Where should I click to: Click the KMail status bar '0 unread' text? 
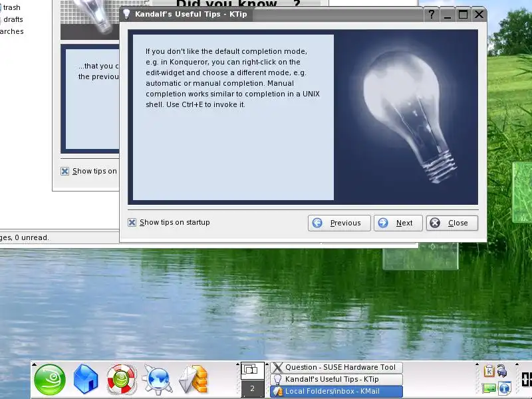[31, 237]
